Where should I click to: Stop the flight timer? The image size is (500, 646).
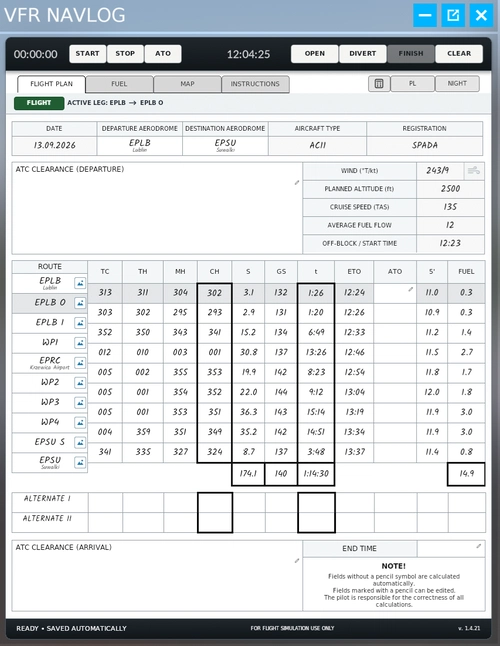pos(125,54)
